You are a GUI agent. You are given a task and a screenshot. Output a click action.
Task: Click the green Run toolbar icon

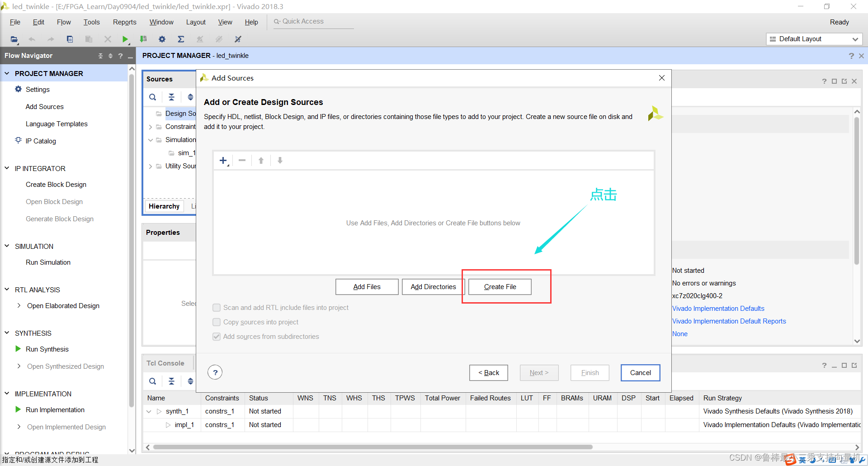coord(125,39)
